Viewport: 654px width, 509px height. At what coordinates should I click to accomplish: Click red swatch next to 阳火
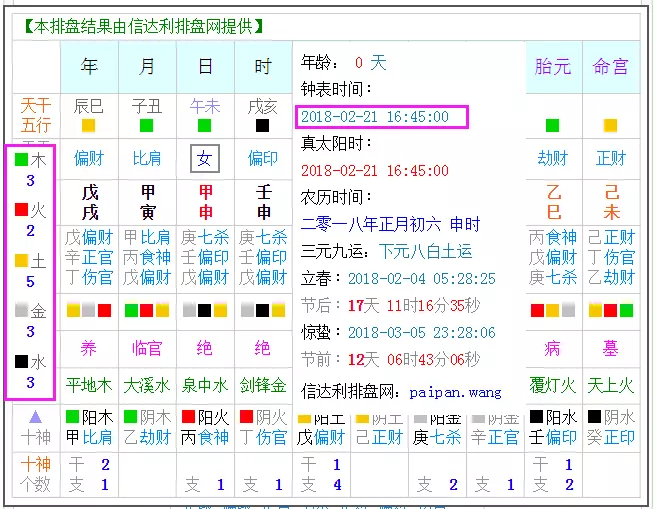(189, 416)
